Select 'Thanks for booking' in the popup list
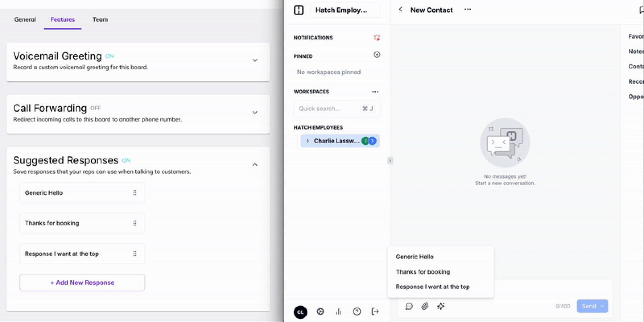 [423, 272]
